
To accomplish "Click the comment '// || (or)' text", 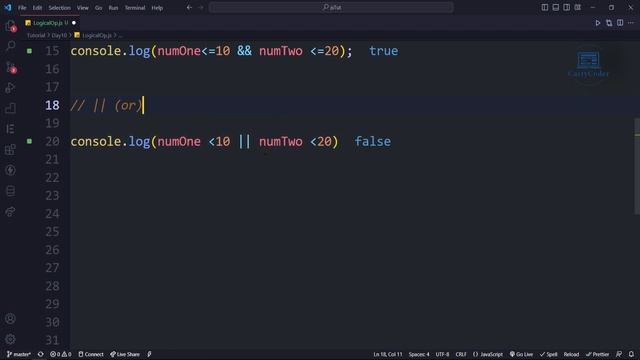I will click(x=106, y=105).
